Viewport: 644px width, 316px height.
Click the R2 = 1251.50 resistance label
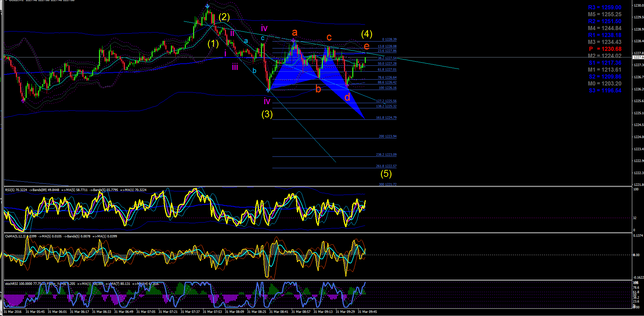click(x=605, y=21)
